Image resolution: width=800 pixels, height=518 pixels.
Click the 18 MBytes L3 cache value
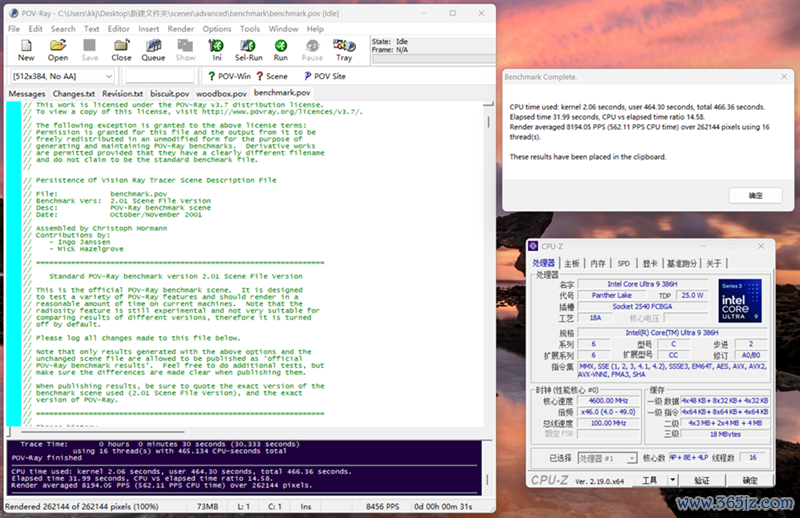tap(725, 434)
